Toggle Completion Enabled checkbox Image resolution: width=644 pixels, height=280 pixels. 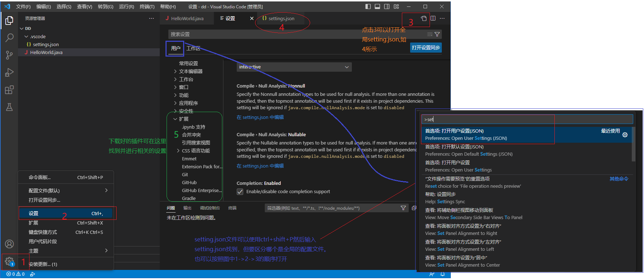240,192
